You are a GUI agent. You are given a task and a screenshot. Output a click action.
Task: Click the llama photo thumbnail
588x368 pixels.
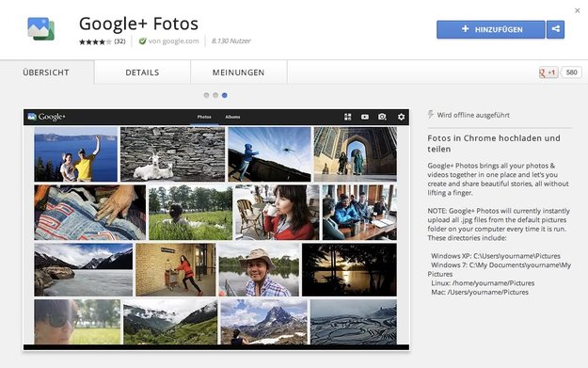(x=172, y=153)
